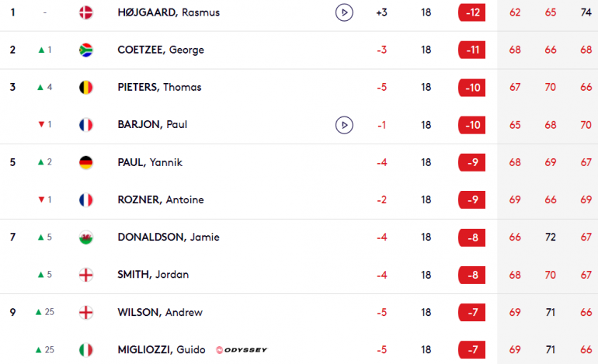The image size is (598, 364).
Task: Click the Italy flag beside Migliozzi
Action: click(85, 350)
